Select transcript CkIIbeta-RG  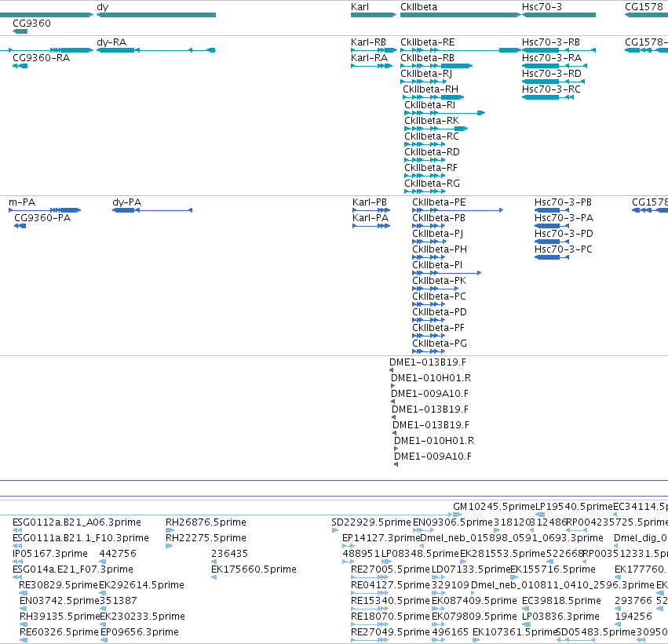click(425, 192)
